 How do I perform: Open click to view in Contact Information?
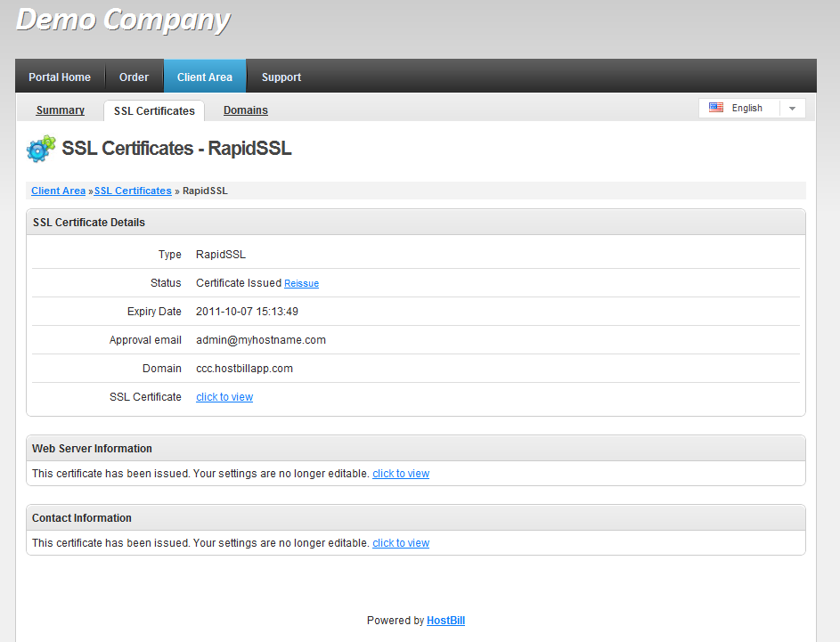401,543
